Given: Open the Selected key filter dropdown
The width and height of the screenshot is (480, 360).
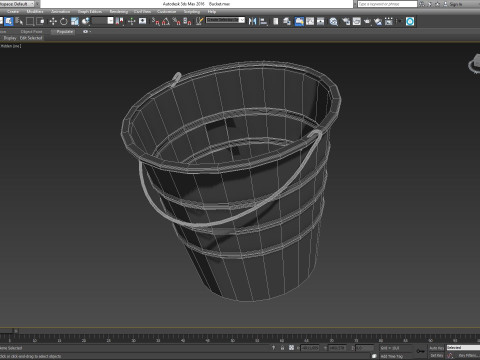Looking at the screenshot, I should pyautogui.click(x=463, y=347).
